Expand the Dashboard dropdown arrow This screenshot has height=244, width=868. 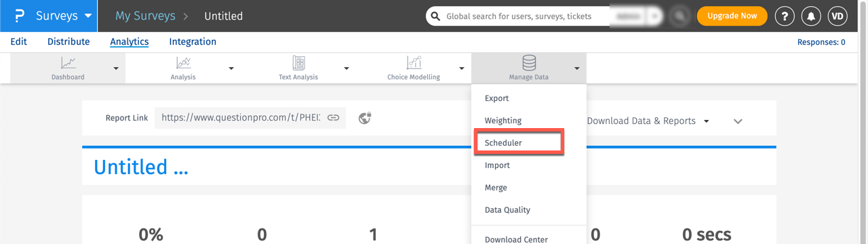(x=116, y=68)
